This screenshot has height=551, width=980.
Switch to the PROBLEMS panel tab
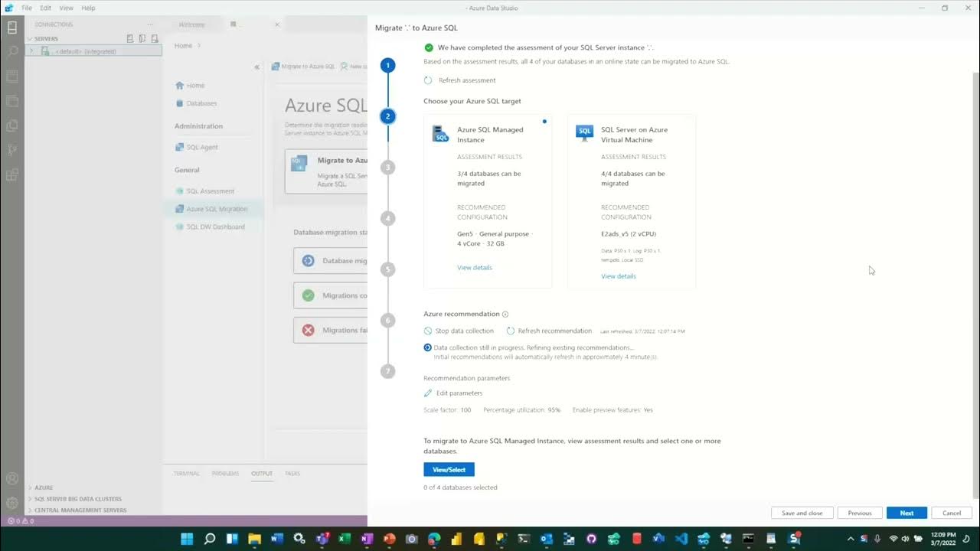click(226, 474)
